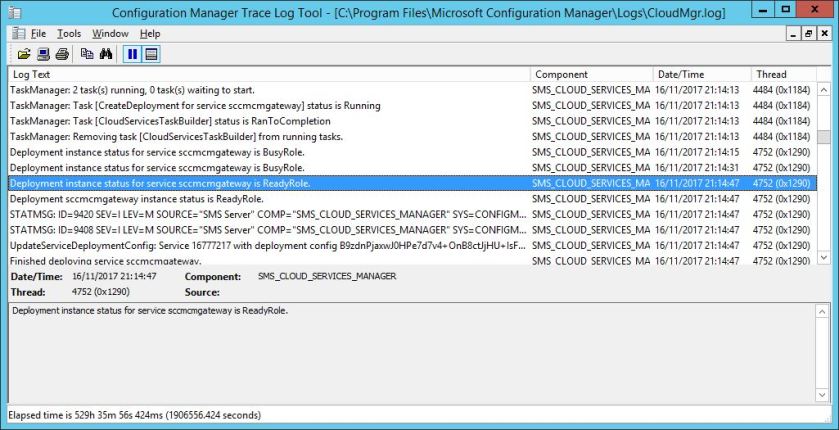The image size is (839, 430).
Task: Open the Tools menu
Action: [x=69, y=34]
